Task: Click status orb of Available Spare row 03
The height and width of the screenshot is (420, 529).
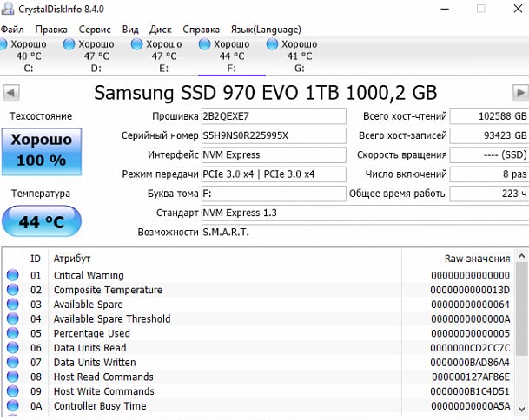Action: [13, 305]
